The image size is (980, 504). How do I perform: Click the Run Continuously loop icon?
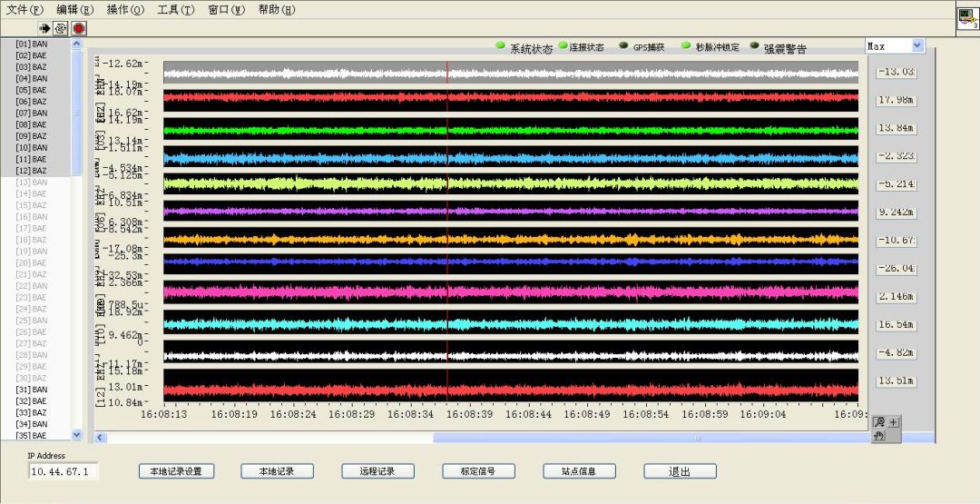(x=61, y=28)
